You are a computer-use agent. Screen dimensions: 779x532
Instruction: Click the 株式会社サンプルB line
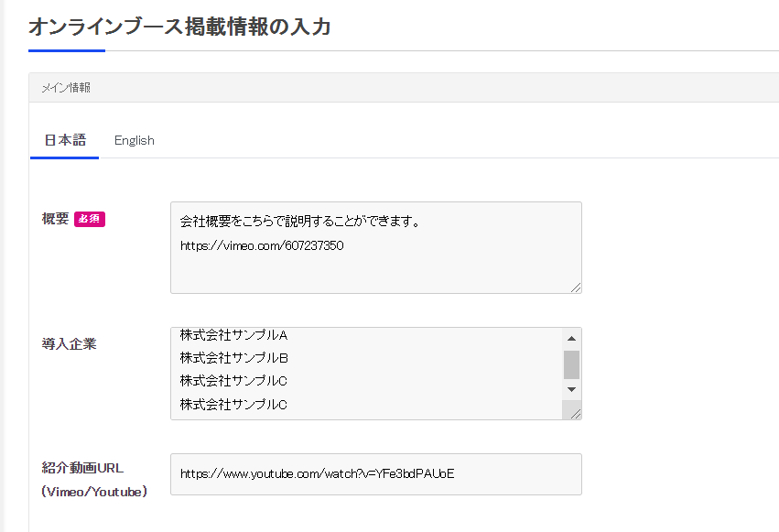(x=234, y=358)
